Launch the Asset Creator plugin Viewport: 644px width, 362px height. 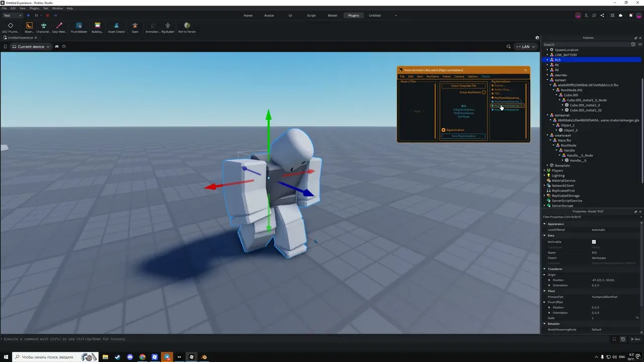click(x=116, y=27)
